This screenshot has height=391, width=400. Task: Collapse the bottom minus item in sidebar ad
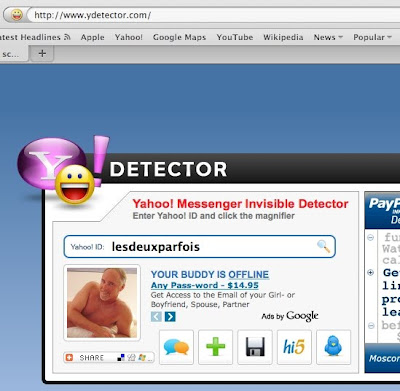coord(371,325)
